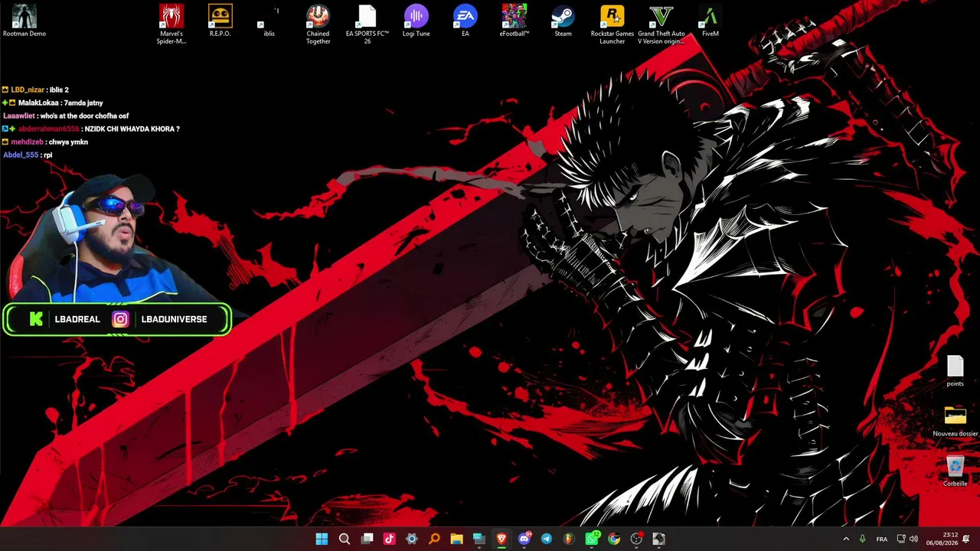Open Discord from the taskbar

[x=524, y=539]
